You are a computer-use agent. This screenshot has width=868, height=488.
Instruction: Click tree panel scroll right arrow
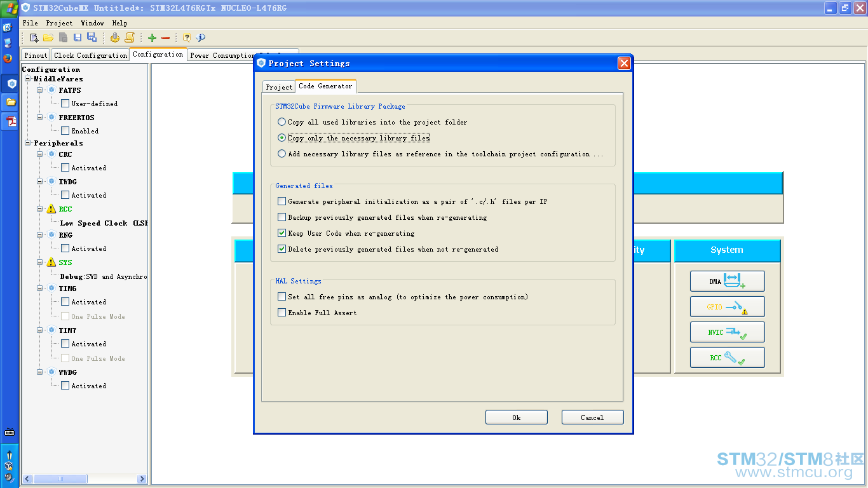(x=142, y=479)
